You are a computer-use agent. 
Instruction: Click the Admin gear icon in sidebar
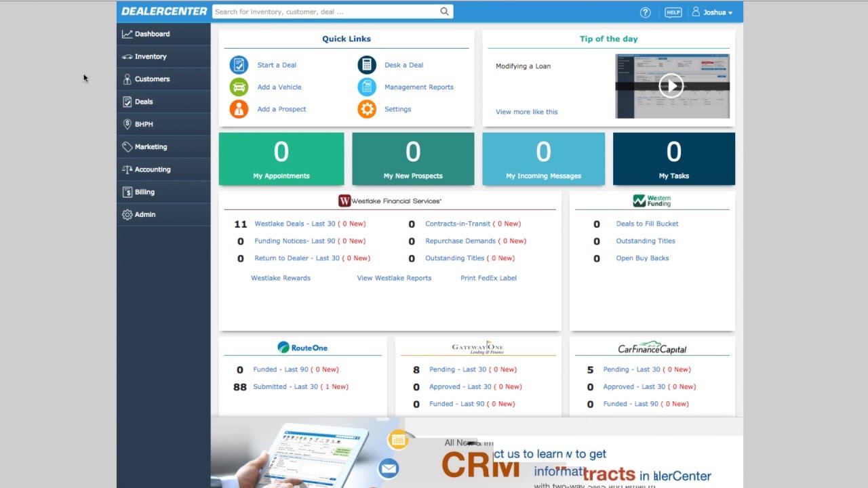[127, 214]
